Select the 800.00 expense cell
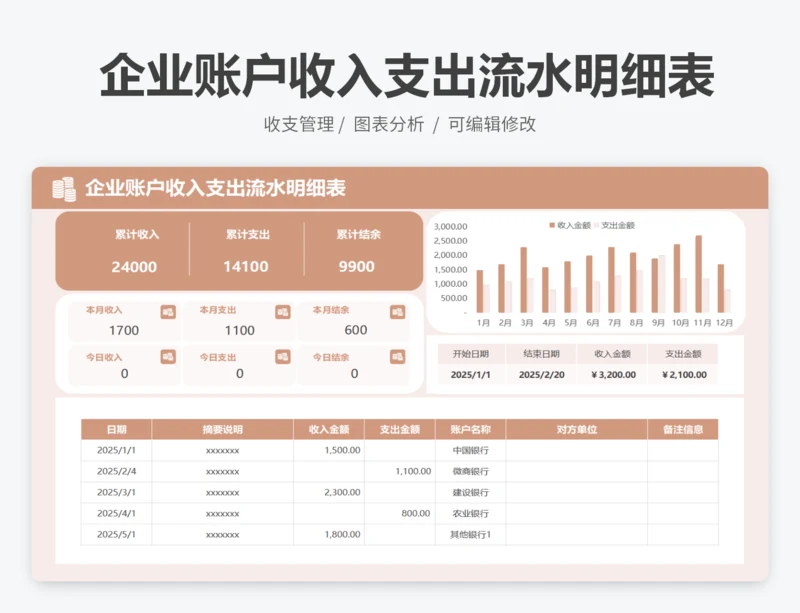The height and width of the screenshot is (613, 800). coord(399,513)
